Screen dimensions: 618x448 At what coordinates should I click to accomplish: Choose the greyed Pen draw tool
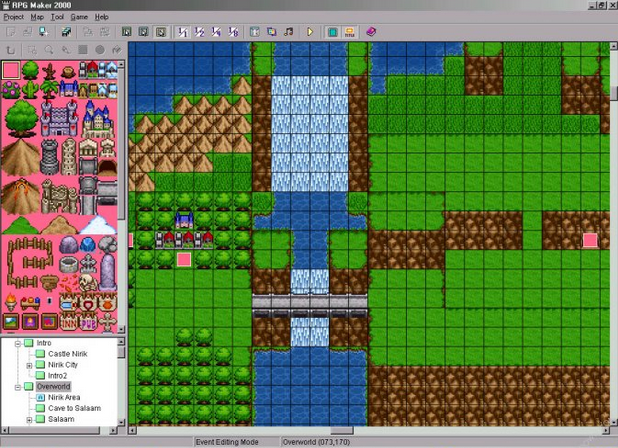coord(66,50)
